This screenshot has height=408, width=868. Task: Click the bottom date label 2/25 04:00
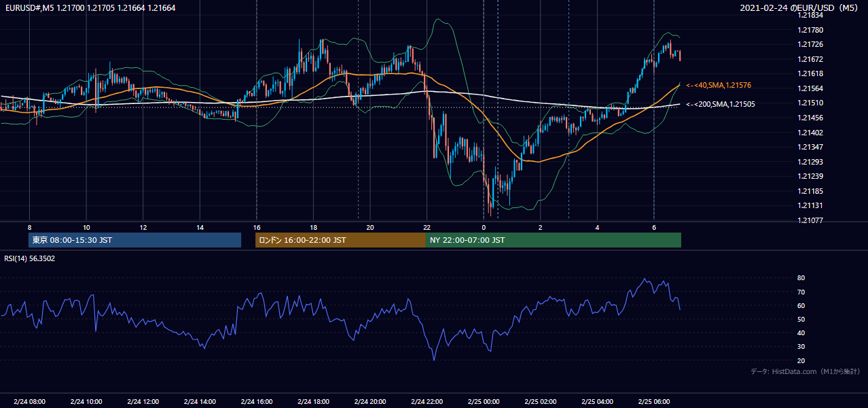[597, 402]
